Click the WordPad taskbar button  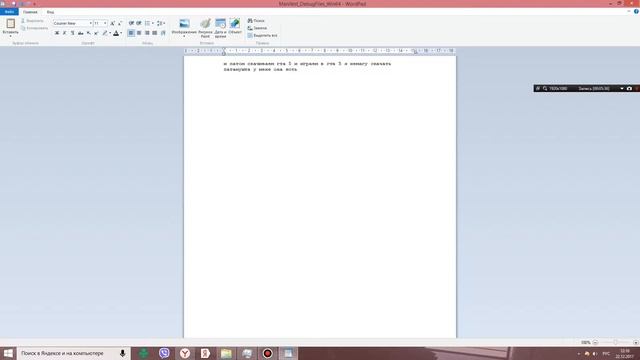click(x=288, y=353)
